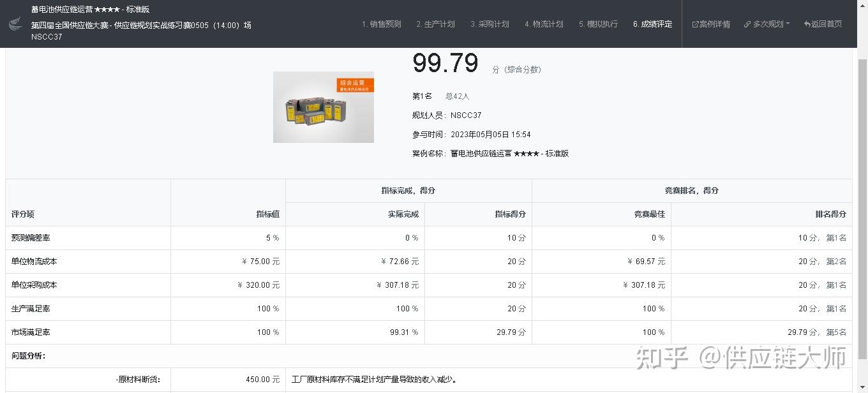Click the 评分项 column header
The height and width of the screenshot is (393, 868).
(x=22, y=214)
